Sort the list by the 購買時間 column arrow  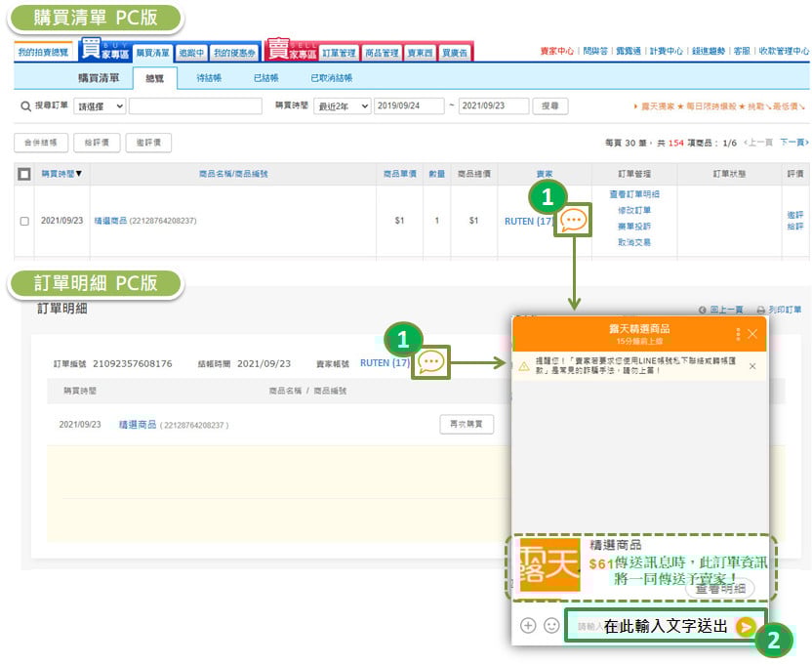tap(79, 174)
